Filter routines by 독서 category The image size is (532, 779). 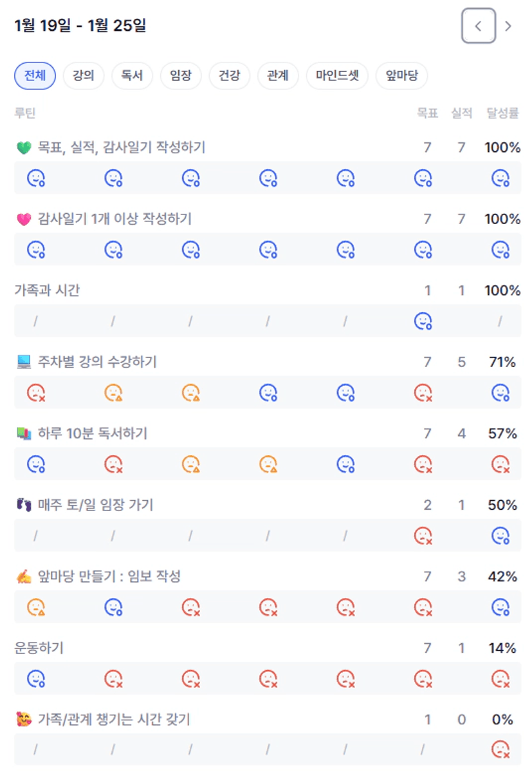tap(132, 76)
